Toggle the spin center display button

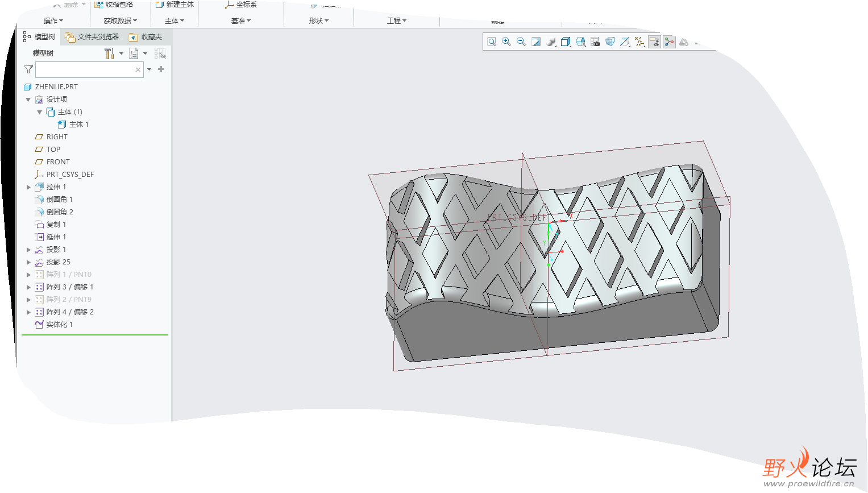tap(669, 42)
